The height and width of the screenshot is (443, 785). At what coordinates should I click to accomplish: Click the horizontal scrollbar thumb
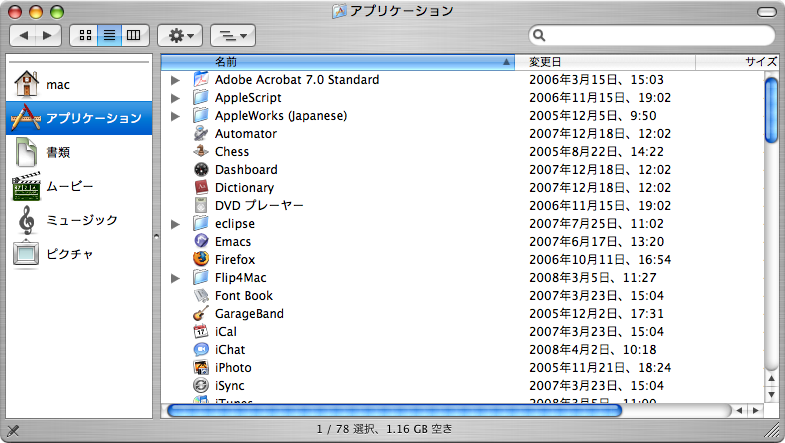[394, 411]
